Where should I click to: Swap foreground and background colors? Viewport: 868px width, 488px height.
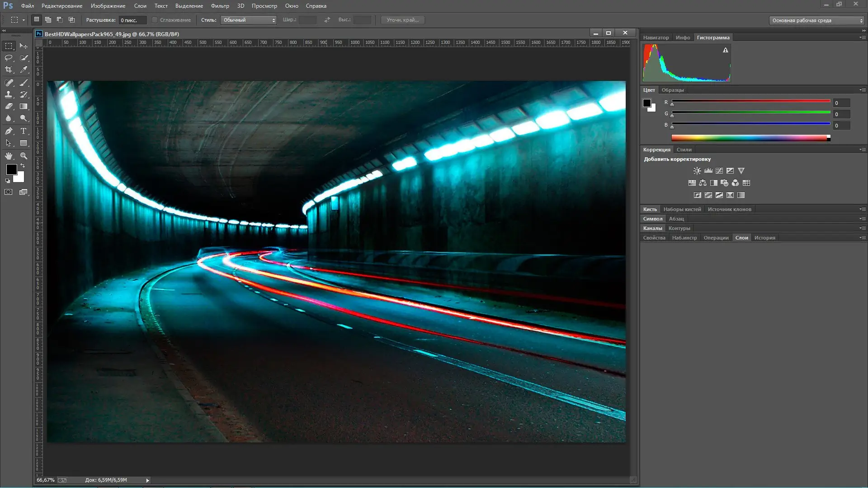pyautogui.click(x=23, y=166)
